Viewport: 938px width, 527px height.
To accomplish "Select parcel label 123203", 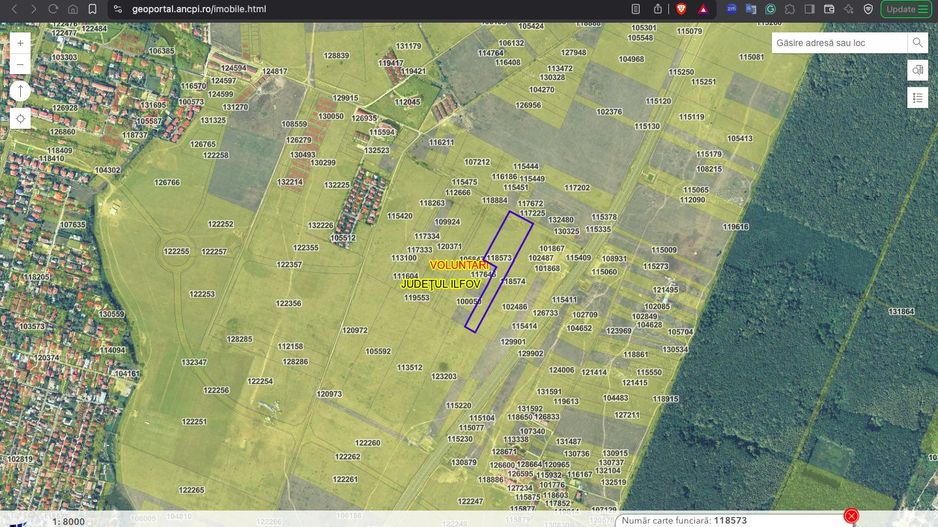I will pyautogui.click(x=444, y=376).
